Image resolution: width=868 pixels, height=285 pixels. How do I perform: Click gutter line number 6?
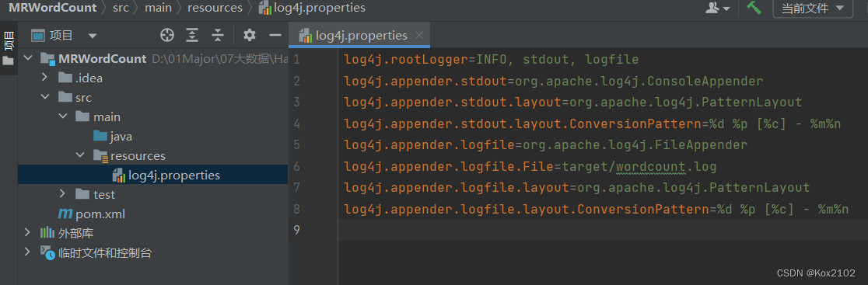point(296,166)
